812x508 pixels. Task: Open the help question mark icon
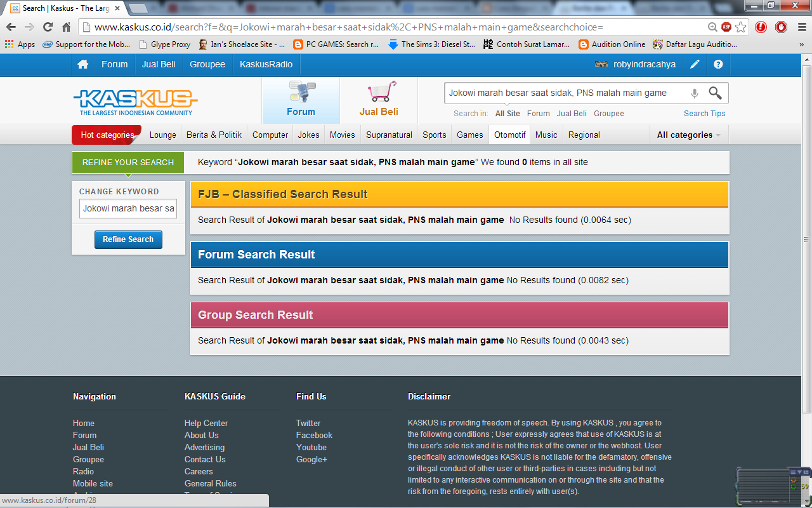click(x=718, y=64)
